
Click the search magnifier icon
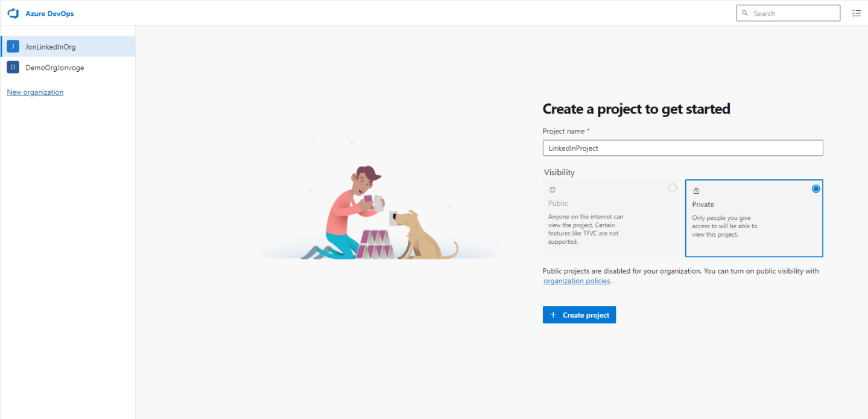point(745,13)
